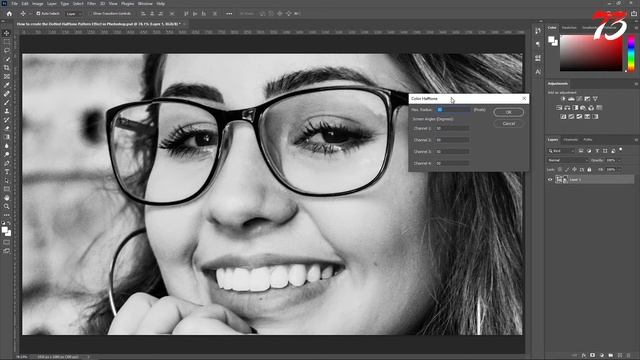The image size is (640, 360).
Task: Add a Levels adjustment
Action: pyautogui.click(x=571, y=99)
